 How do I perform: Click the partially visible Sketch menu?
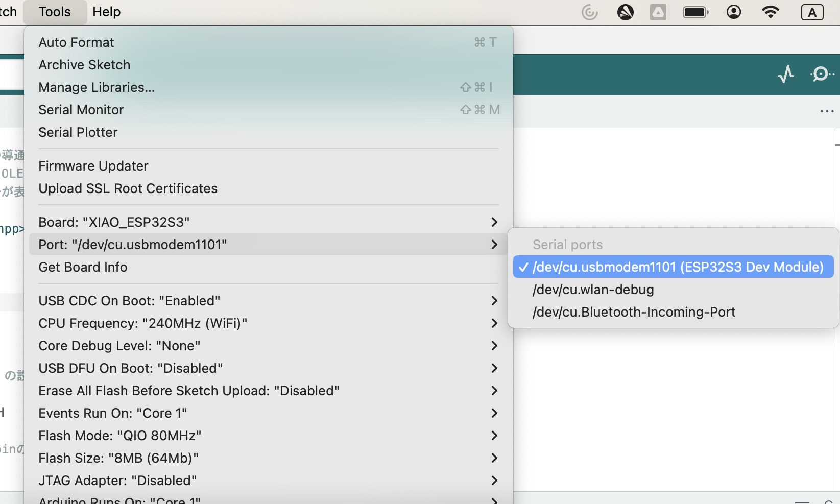[x=9, y=12]
